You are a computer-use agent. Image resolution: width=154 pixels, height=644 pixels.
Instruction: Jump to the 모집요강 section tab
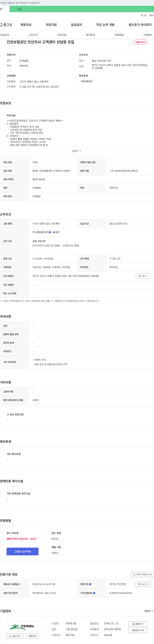click(x=5, y=35)
